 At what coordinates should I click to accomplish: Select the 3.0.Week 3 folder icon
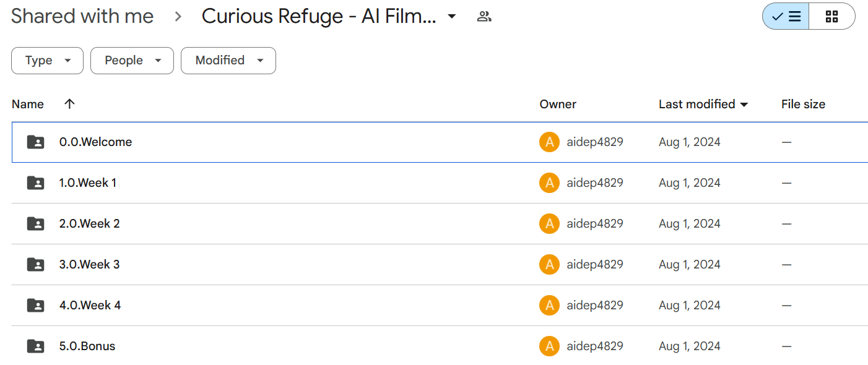click(x=36, y=265)
